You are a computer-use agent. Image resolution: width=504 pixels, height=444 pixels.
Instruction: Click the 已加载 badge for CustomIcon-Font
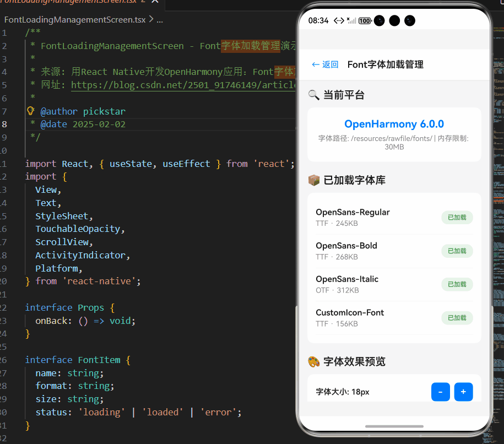click(457, 318)
